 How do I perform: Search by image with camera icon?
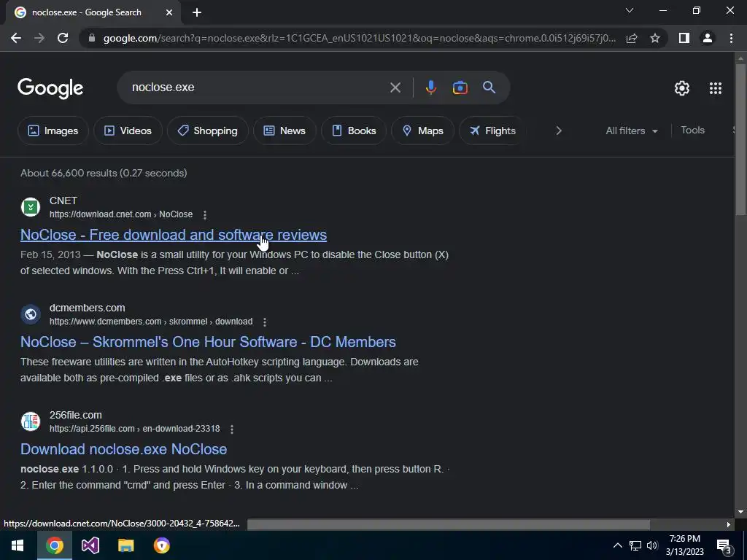pyautogui.click(x=460, y=87)
